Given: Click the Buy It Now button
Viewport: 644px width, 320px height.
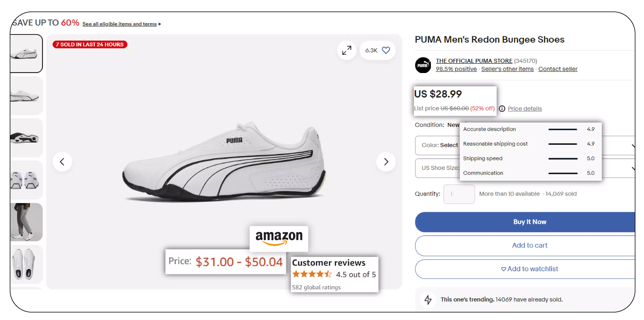Looking at the screenshot, I should coord(529,222).
